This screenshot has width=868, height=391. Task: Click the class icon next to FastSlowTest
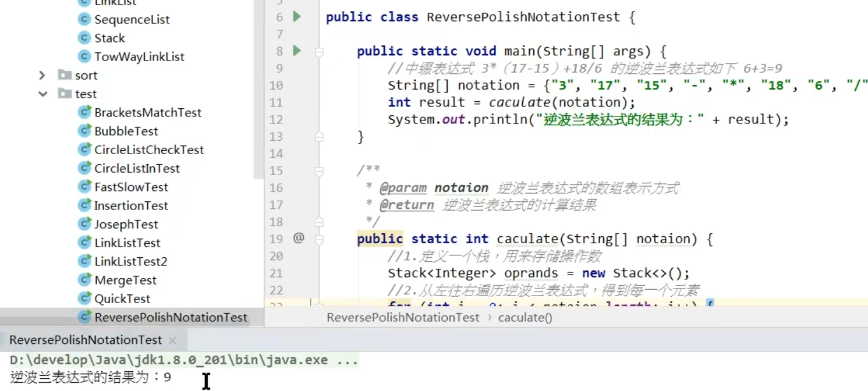click(84, 187)
